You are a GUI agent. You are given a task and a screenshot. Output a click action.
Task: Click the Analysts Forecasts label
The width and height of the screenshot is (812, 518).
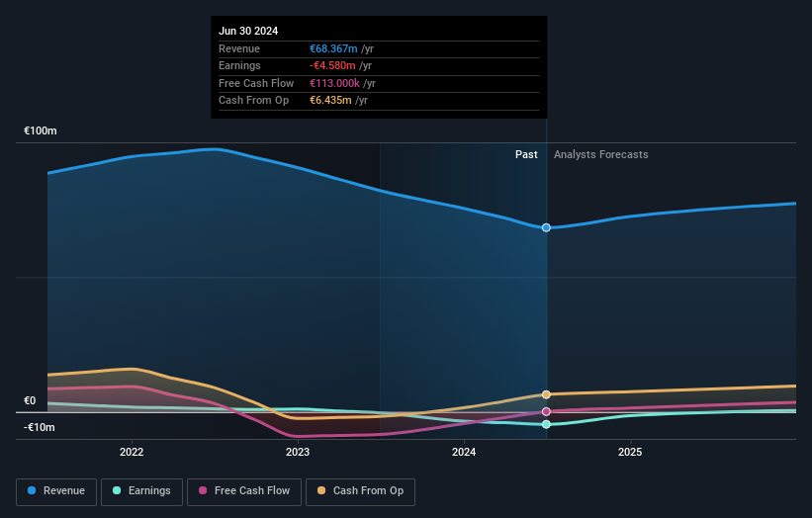pyautogui.click(x=600, y=154)
